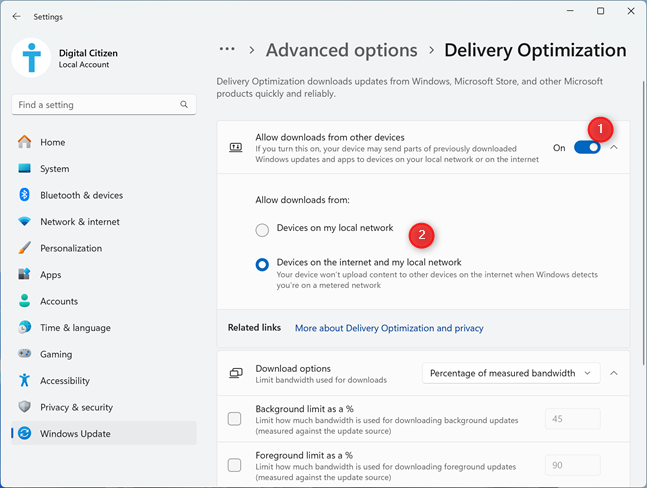
Task: Enable Background limit as a % checkbox
Action: point(234,419)
